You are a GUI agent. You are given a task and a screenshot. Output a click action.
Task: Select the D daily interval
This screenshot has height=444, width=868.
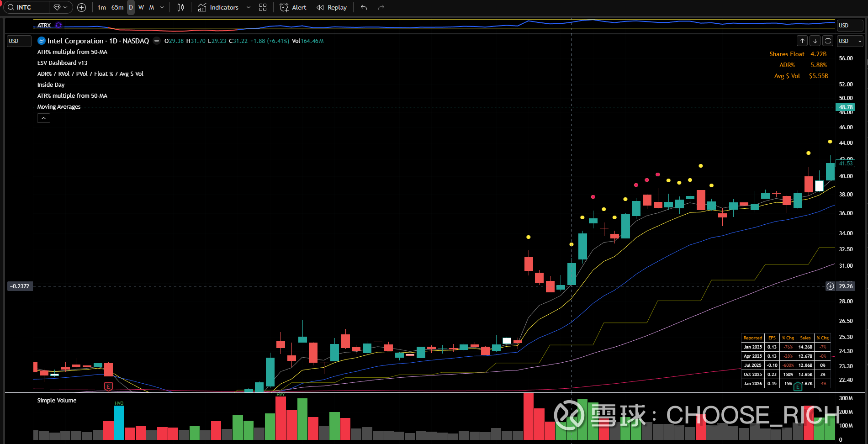click(131, 7)
